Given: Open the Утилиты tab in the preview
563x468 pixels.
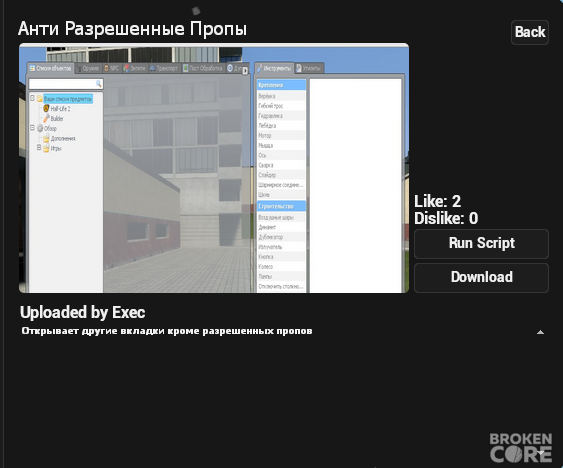Looking at the screenshot, I should (309, 68).
